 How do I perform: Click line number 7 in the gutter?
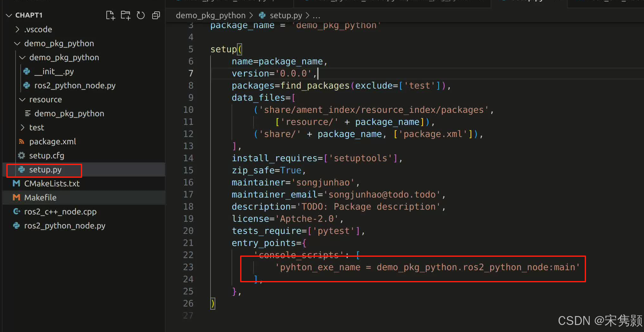pos(191,73)
